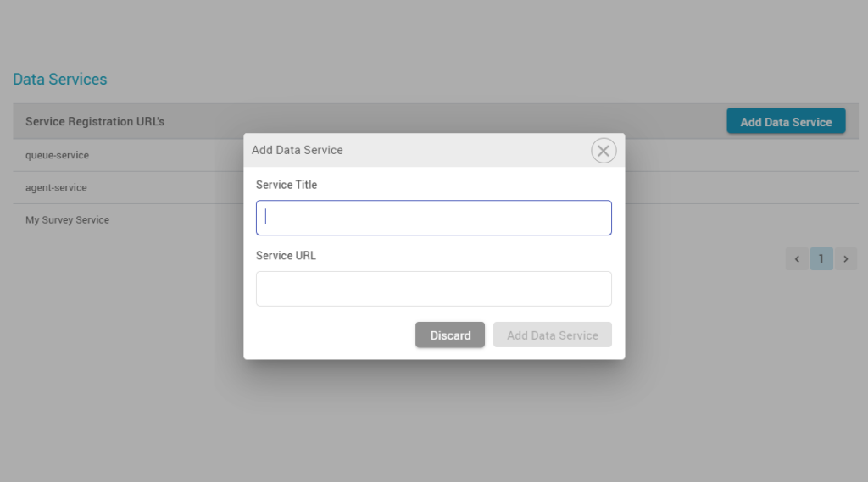
Task: Discard the new data service
Action: click(450, 335)
